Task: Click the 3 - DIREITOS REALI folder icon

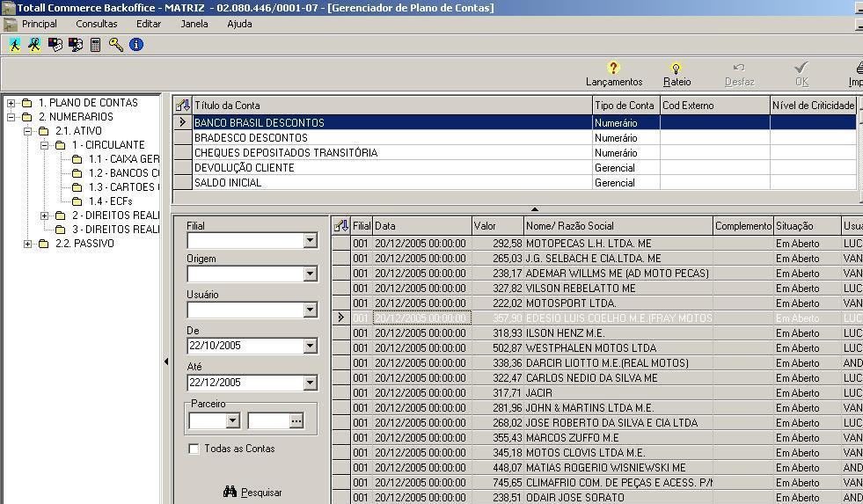Action: [x=61, y=230]
